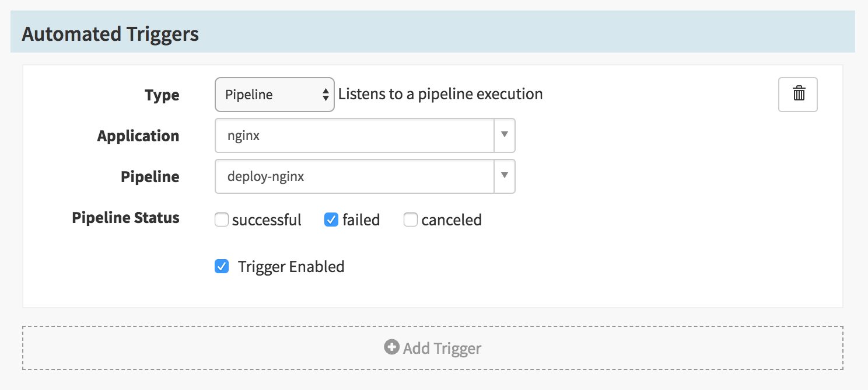The width and height of the screenshot is (868, 390).
Task: Expand the Pipeline dropdown arrow next to deploy-nginx
Action: [x=505, y=176]
